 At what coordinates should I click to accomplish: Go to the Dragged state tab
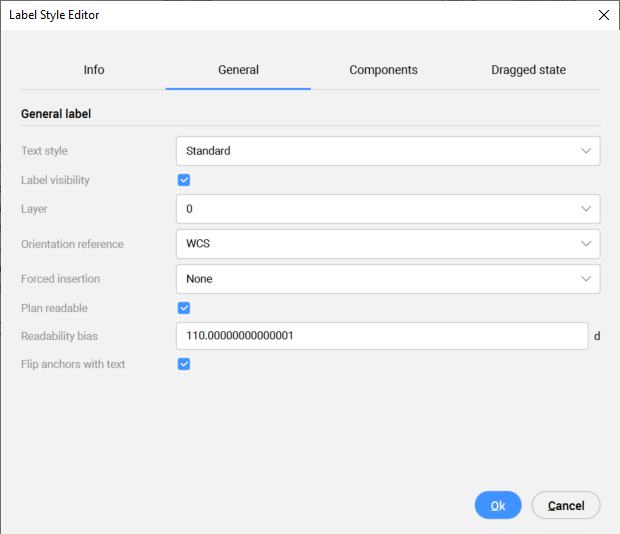[x=528, y=70]
